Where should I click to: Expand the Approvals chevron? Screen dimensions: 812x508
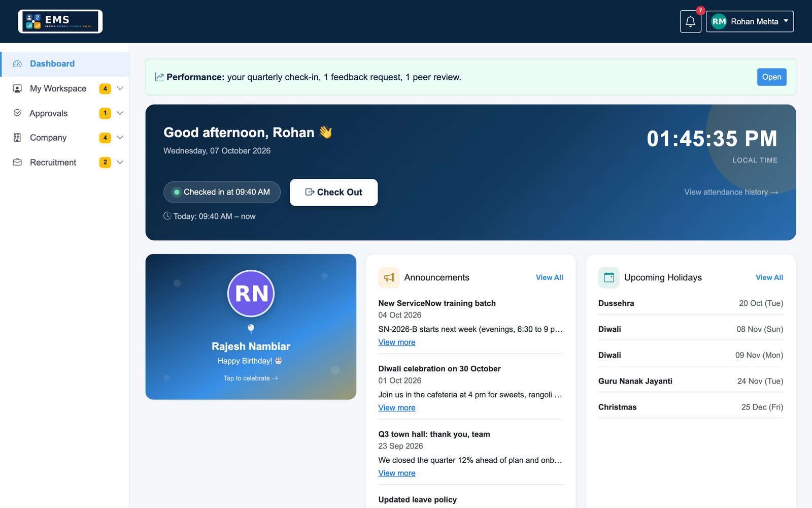click(120, 113)
